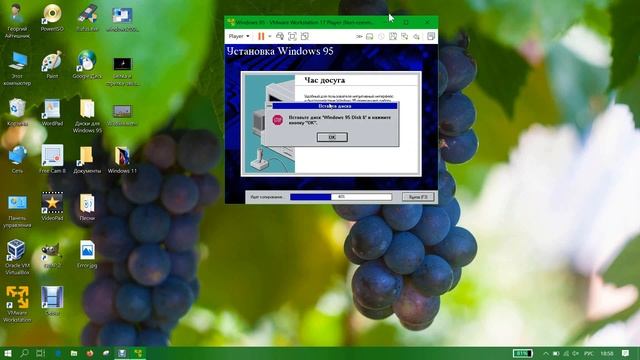Send Ctrl+Alt+Del using the VMware toolbar icon

280,36
